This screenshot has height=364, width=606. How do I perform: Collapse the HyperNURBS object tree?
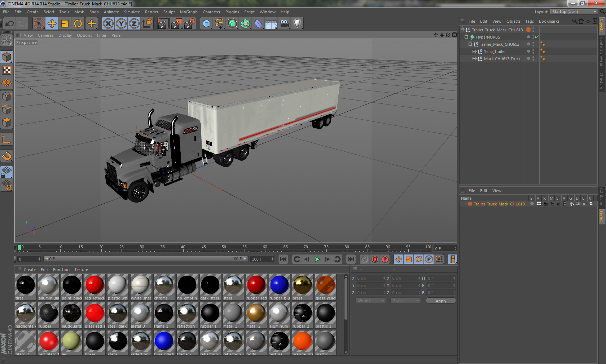466,37
